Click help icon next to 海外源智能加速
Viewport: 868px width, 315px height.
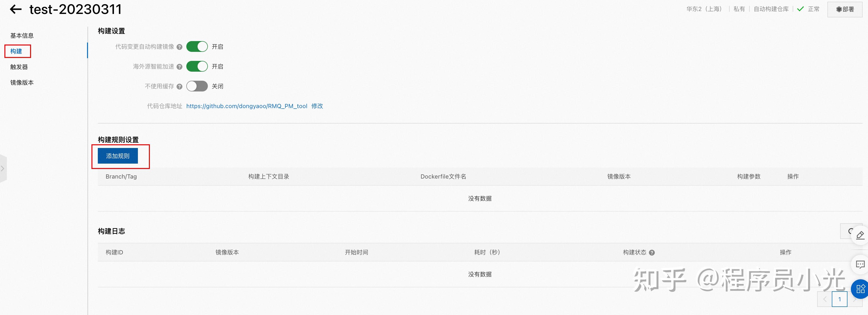click(x=180, y=67)
